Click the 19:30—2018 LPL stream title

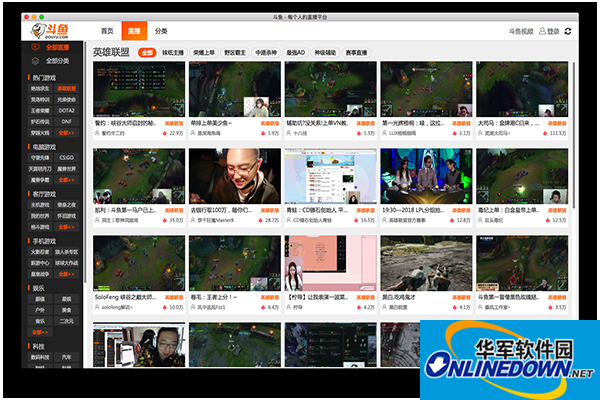pos(413,210)
